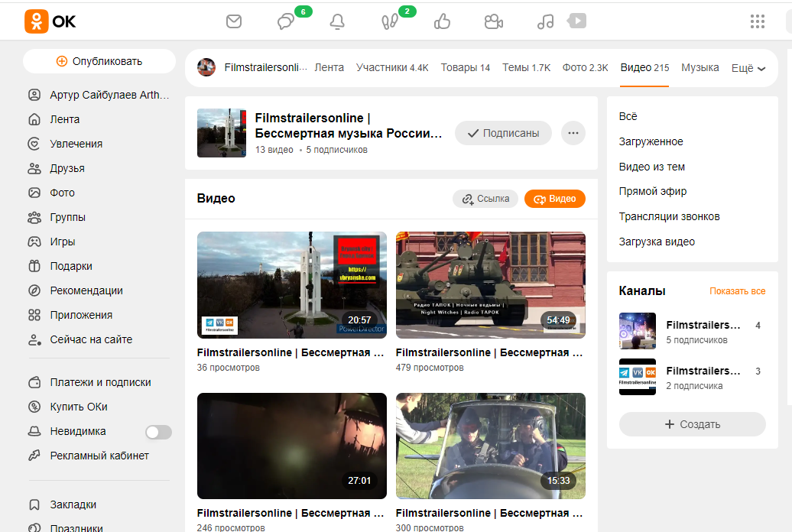Select the Видео 215 tab
The image size is (792, 532).
tap(644, 68)
